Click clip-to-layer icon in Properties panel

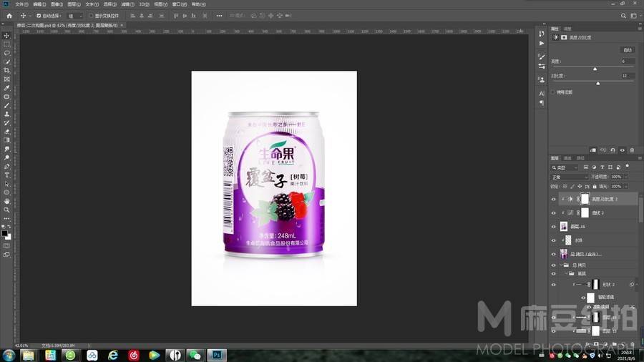[x=593, y=150]
